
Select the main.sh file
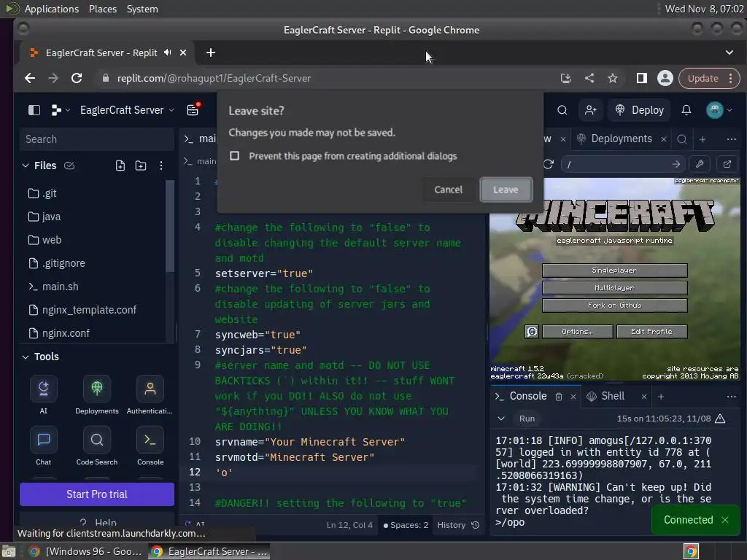click(x=93, y=287)
